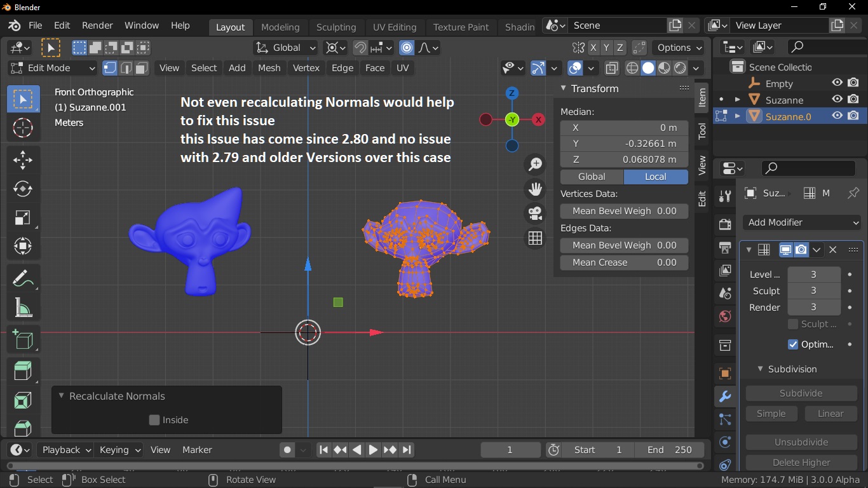
Task: Hide Suzanne.0 in viewport with eye icon
Action: [x=837, y=116]
